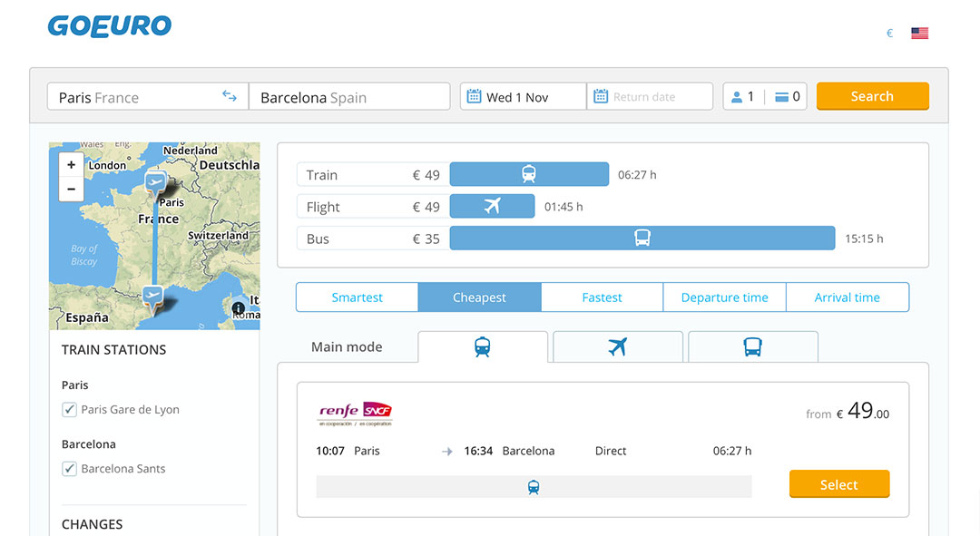Click the GoEuro logo

pyautogui.click(x=110, y=26)
